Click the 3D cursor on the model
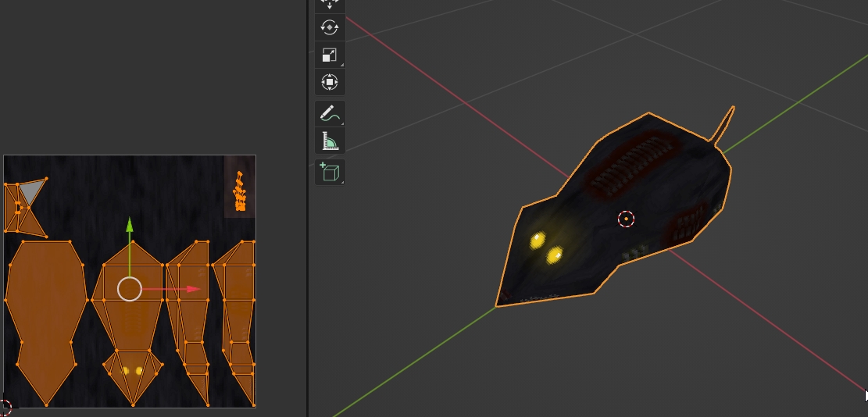 click(x=626, y=219)
